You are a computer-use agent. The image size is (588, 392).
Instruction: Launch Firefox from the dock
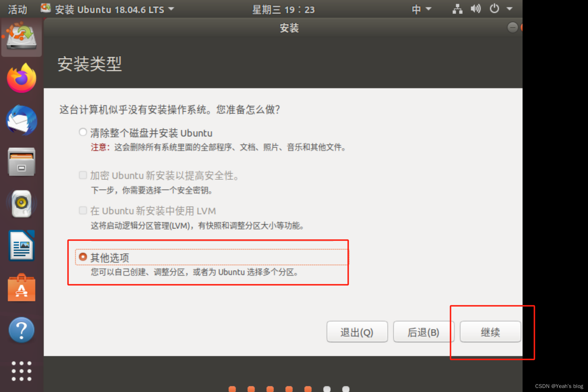22,78
